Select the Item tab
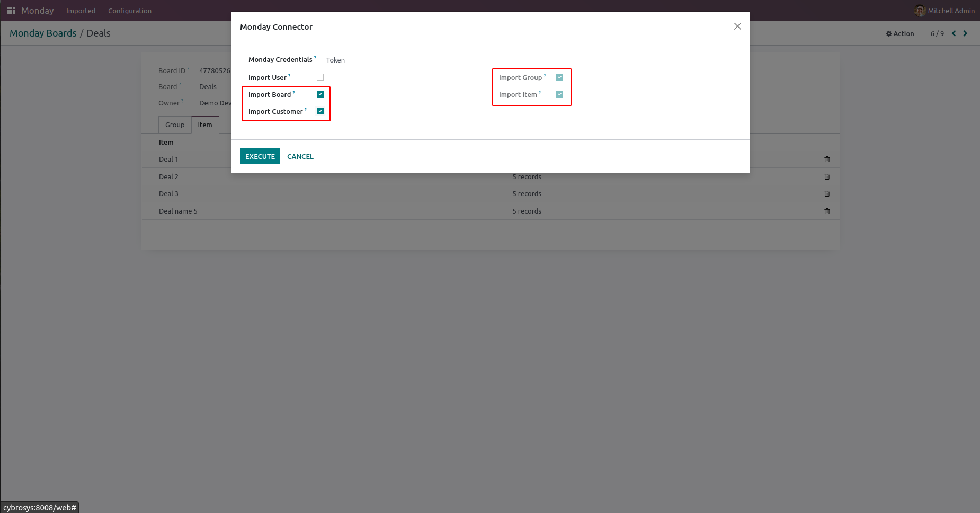 (205, 125)
